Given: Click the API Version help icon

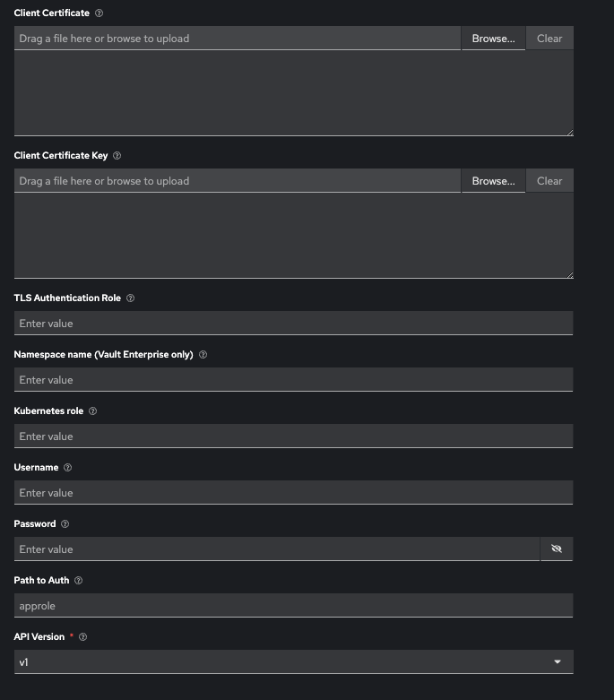Looking at the screenshot, I should click(82, 637).
